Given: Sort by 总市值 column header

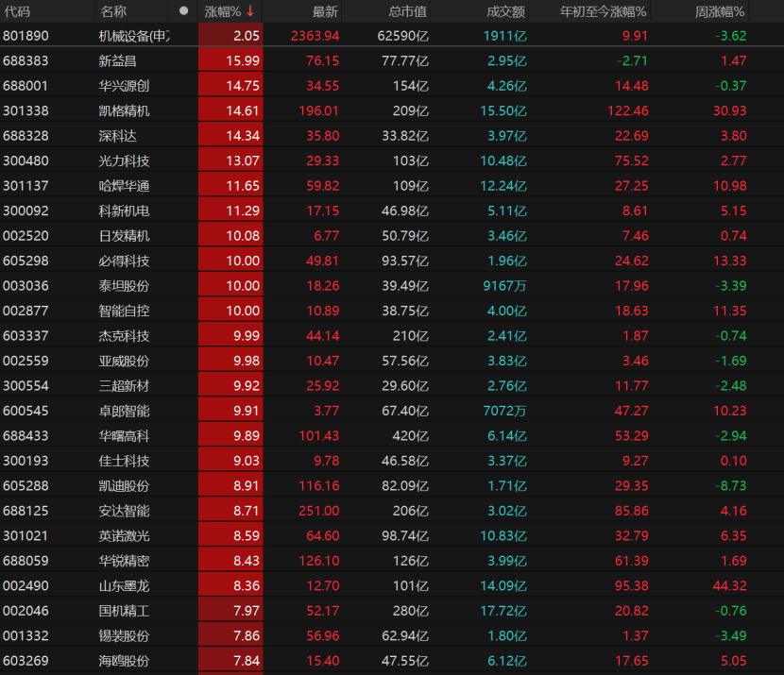Looking at the screenshot, I should 407,11.
